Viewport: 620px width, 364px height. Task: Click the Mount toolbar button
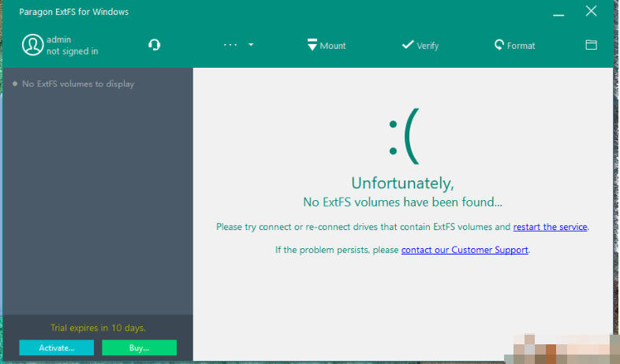coord(327,46)
